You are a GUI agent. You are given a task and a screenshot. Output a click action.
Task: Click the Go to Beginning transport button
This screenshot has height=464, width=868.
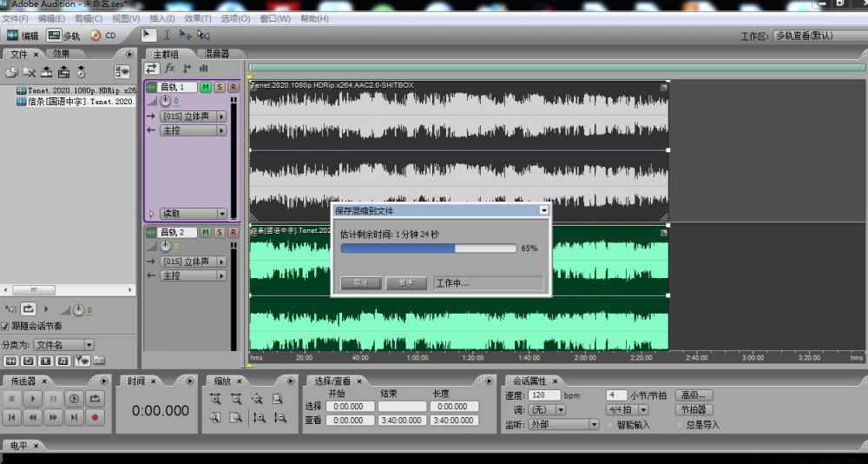[x=12, y=417]
